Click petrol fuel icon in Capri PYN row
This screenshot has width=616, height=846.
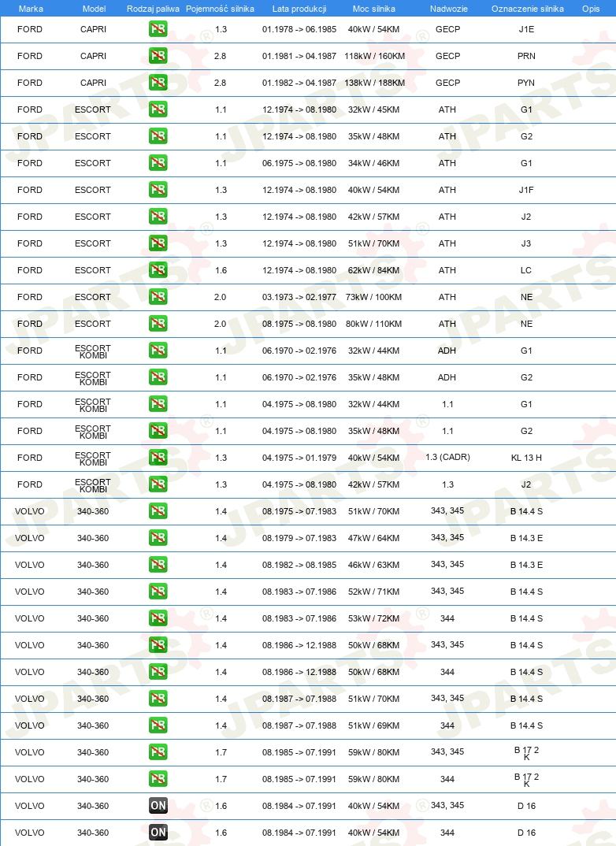click(x=158, y=83)
